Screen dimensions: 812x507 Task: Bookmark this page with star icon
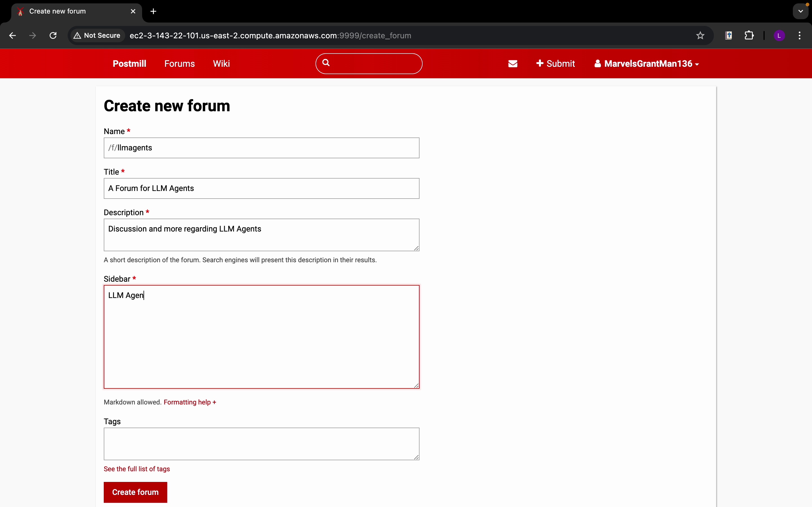point(700,35)
